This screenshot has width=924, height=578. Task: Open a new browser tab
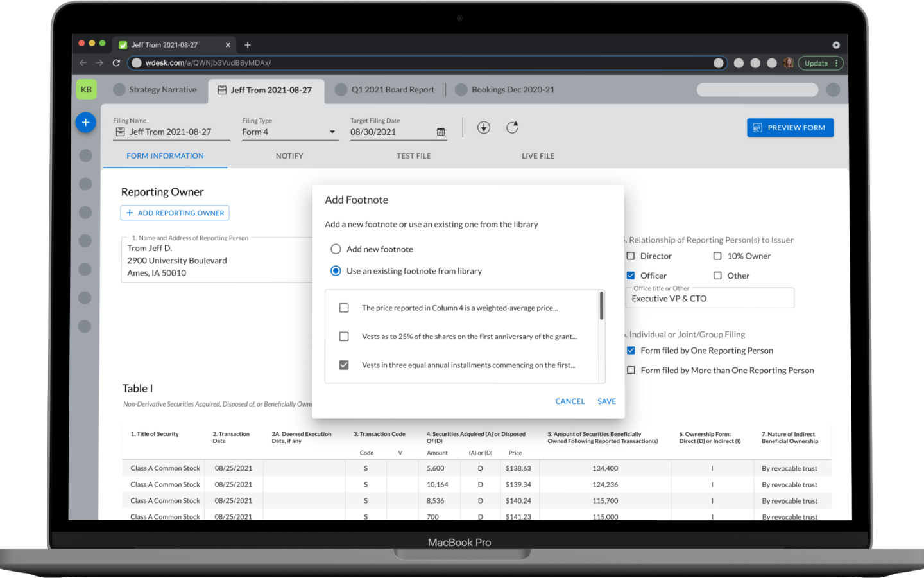248,45
